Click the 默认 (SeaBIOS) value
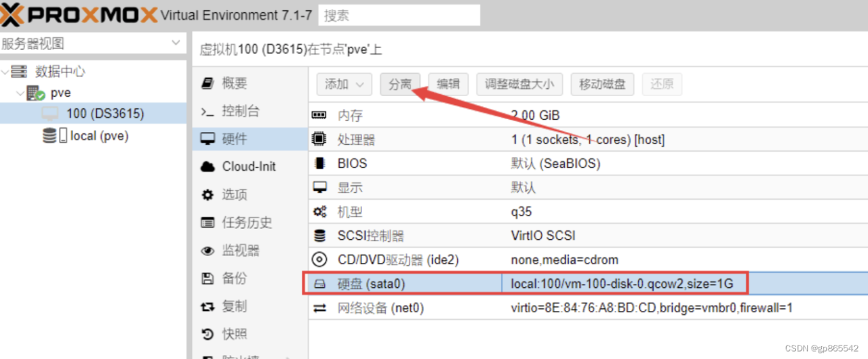This screenshot has width=868, height=359. 555,164
